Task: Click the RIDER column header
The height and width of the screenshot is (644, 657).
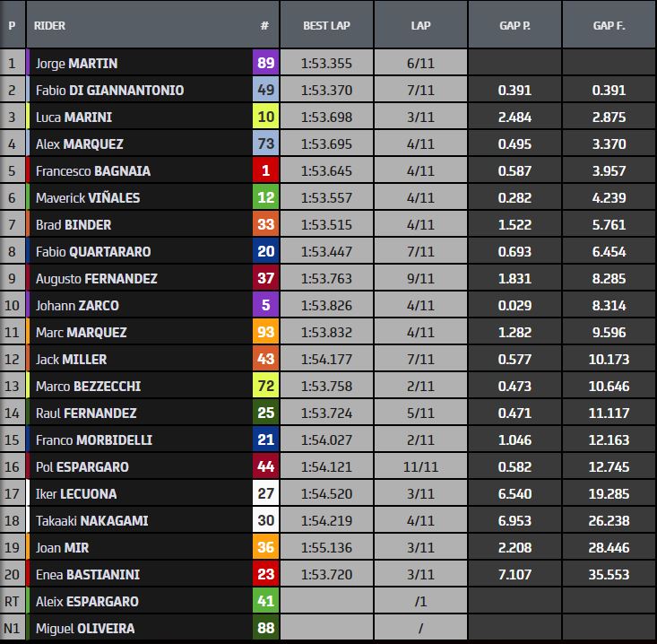Action: coord(50,25)
